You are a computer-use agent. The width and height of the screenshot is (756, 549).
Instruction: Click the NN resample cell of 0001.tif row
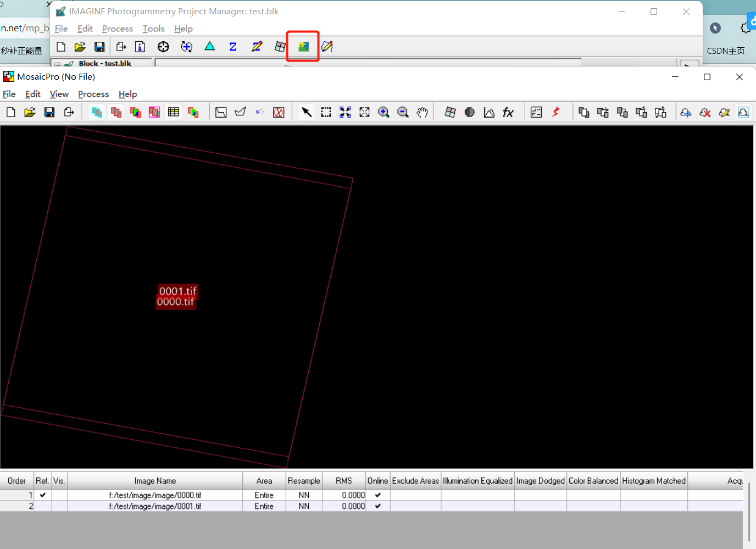(x=304, y=506)
